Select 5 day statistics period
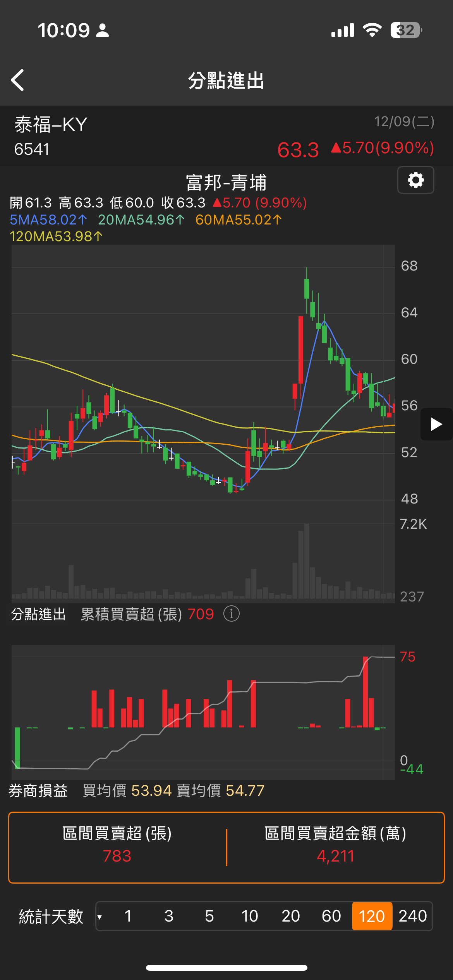The height and width of the screenshot is (980, 453). point(209,917)
